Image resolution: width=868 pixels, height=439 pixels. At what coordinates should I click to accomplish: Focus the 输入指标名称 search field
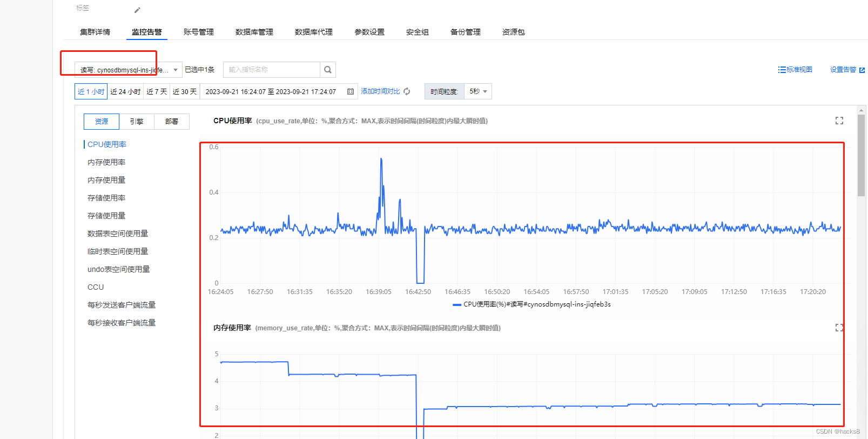coord(272,70)
